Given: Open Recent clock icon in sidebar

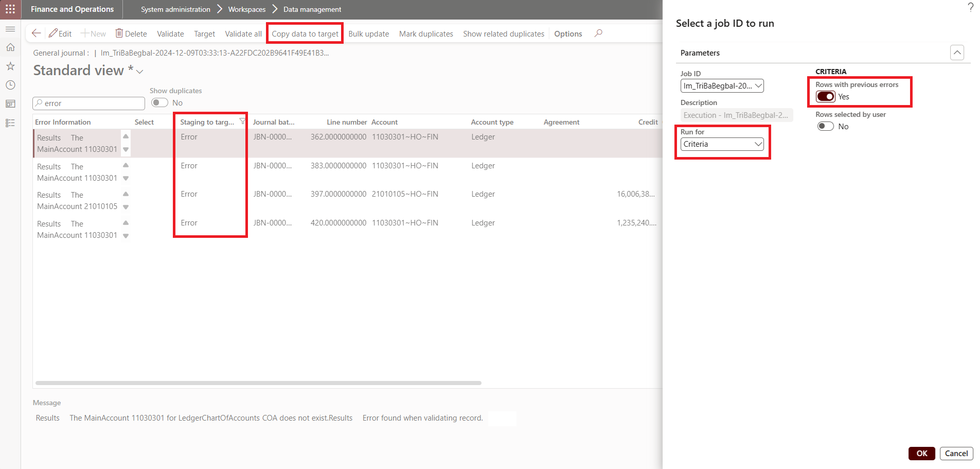Looking at the screenshot, I should tap(10, 85).
